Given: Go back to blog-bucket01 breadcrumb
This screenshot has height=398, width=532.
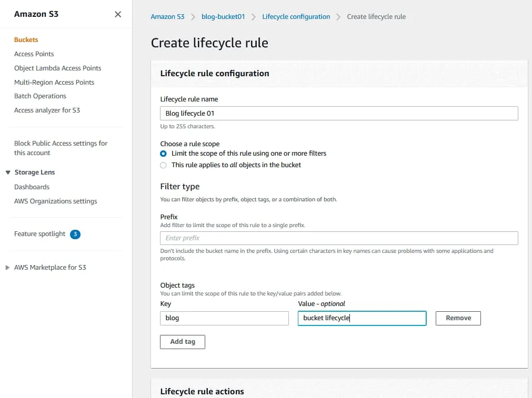Looking at the screenshot, I should coord(223,17).
